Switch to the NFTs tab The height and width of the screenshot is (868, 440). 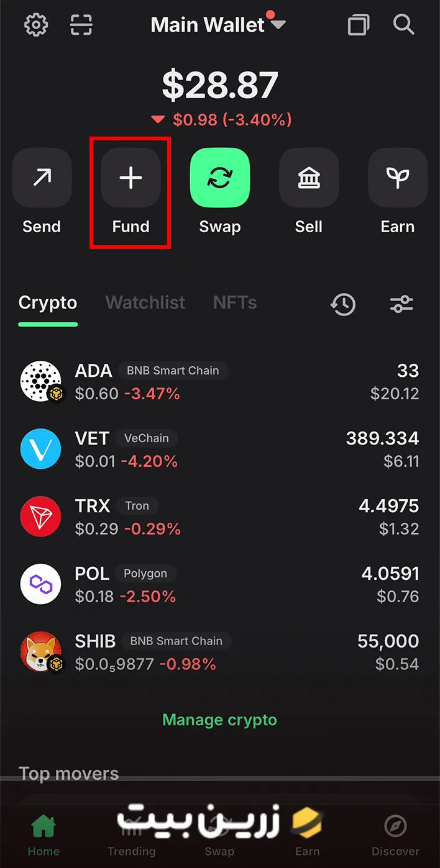point(235,303)
